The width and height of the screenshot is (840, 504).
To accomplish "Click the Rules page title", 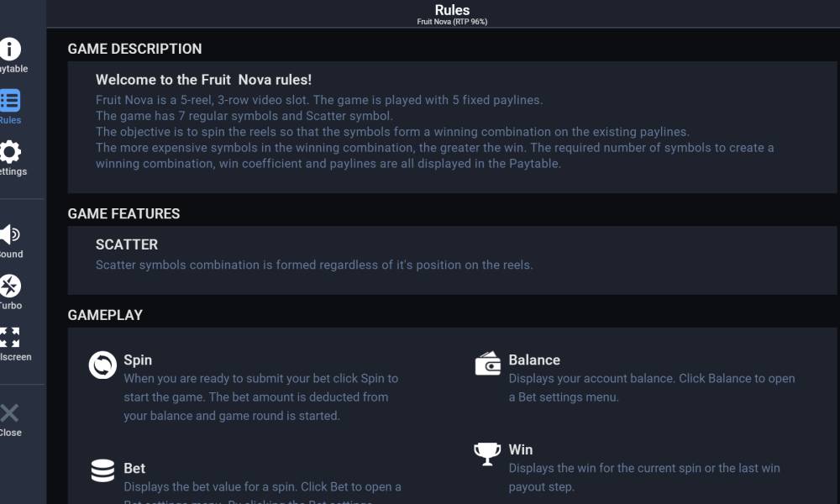I will pos(452,10).
